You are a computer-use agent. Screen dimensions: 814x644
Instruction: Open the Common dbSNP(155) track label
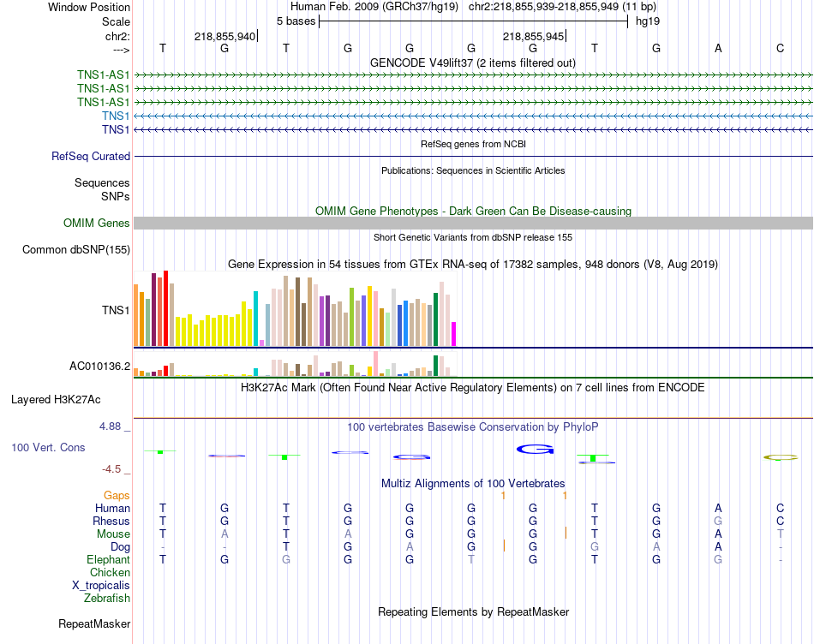coord(76,249)
